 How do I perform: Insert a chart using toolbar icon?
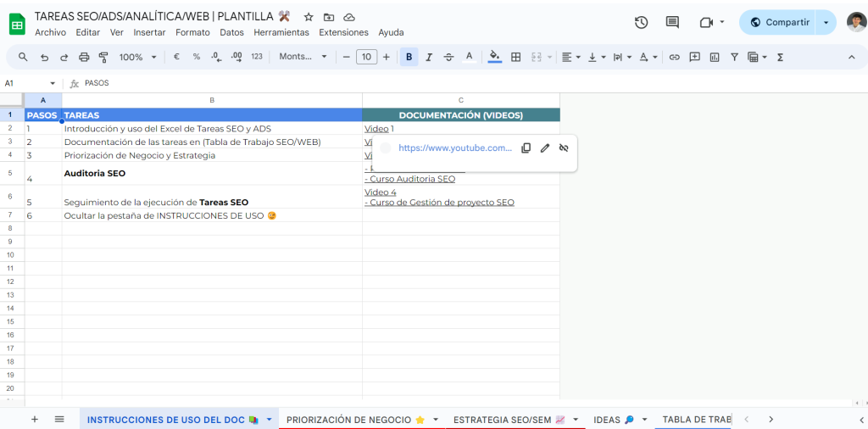pos(714,57)
